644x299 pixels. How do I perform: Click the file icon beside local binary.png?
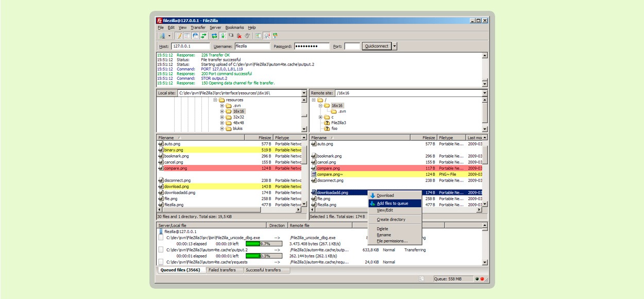click(x=161, y=150)
